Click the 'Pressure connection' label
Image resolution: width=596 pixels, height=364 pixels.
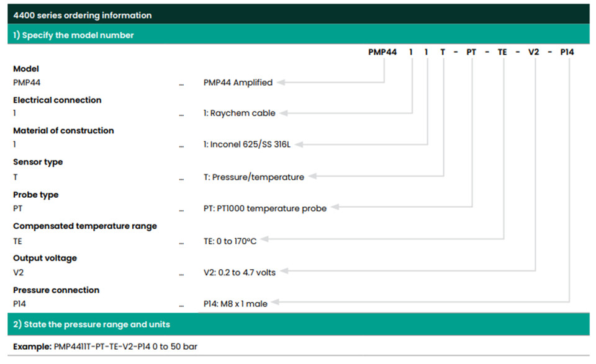point(56,290)
